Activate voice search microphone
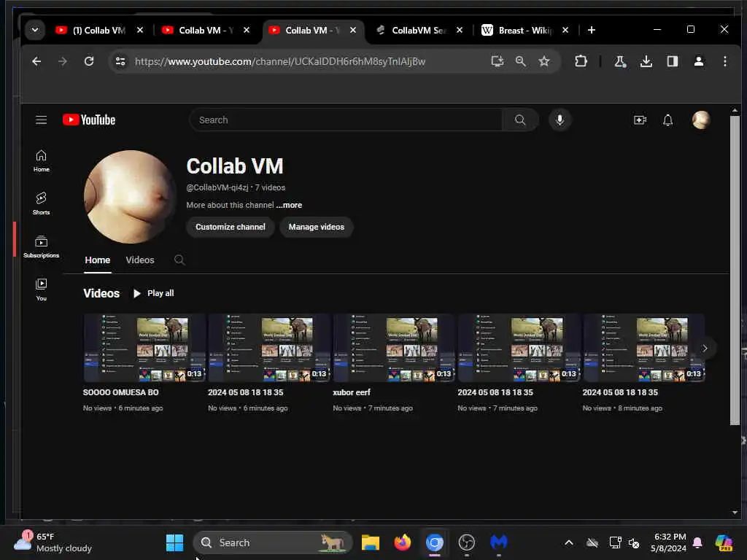This screenshot has width=747, height=560. coord(560,120)
